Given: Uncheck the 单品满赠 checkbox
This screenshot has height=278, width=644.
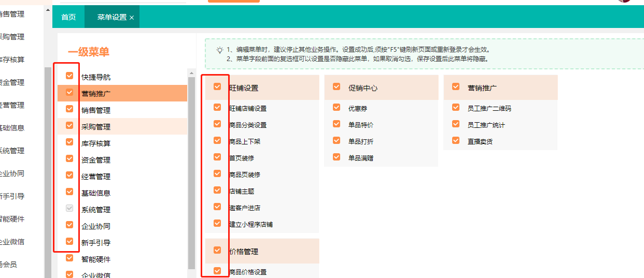Looking at the screenshot, I should tap(337, 157).
